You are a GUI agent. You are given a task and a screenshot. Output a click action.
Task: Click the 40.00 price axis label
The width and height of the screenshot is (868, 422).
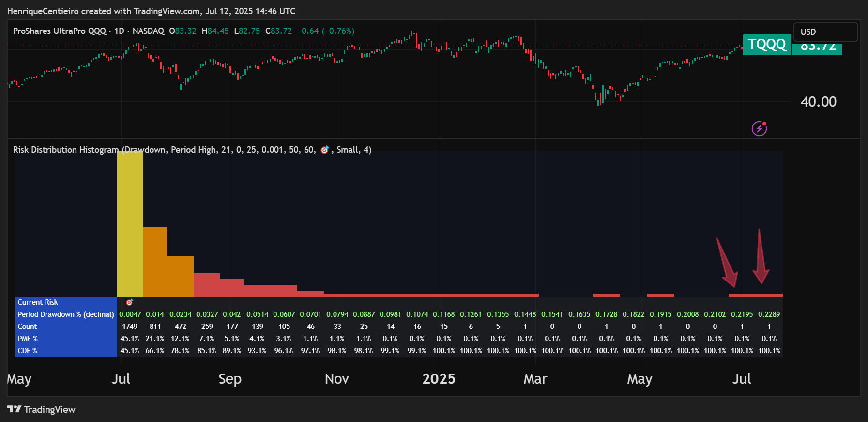818,102
